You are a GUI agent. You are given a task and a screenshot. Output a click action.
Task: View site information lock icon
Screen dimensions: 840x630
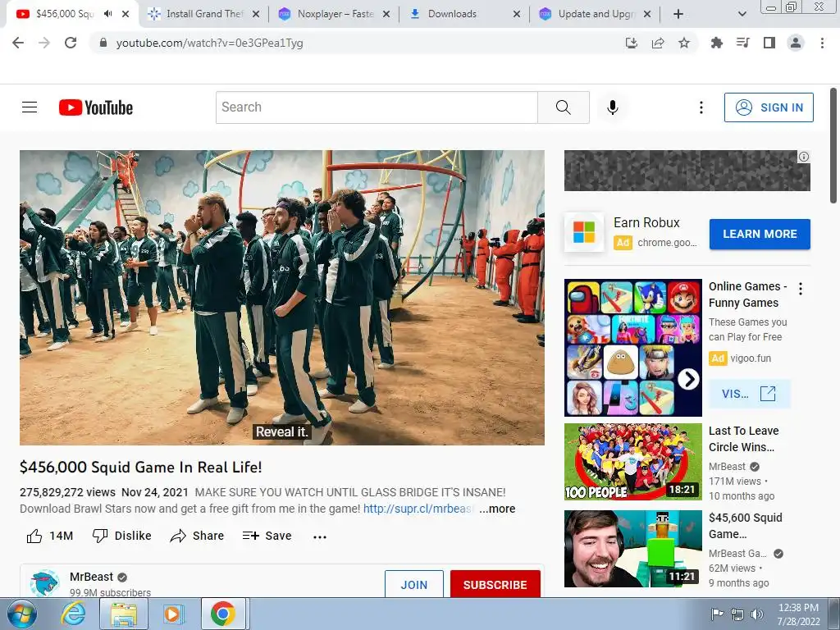click(103, 43)
